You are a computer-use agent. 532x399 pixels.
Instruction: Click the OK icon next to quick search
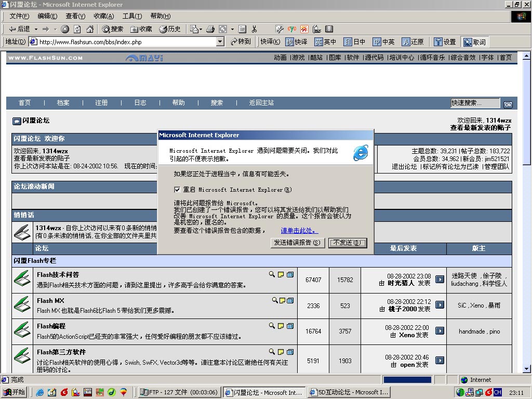508,104
